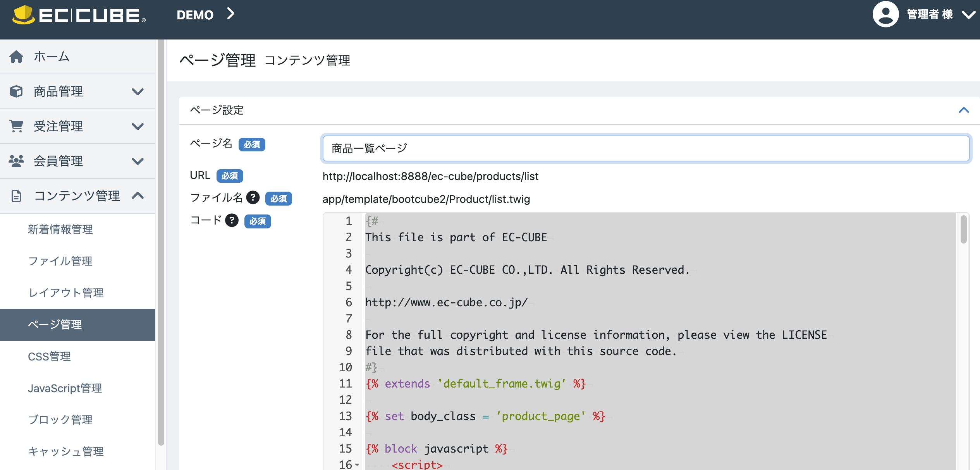Click code line 11 extends default_frame.twig
The width and height of the screenshot is (980, 470).
[x=475, y=384]
